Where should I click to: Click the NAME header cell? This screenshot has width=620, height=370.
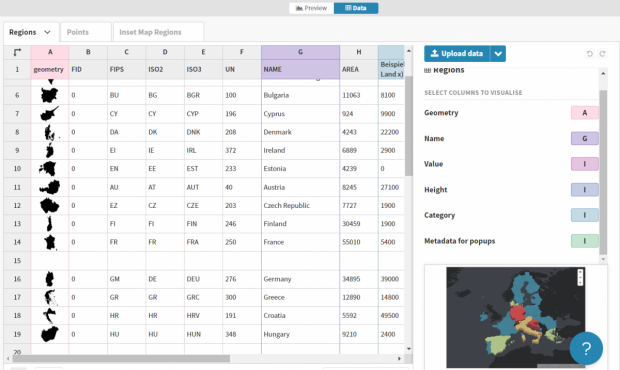pos(301,69)
